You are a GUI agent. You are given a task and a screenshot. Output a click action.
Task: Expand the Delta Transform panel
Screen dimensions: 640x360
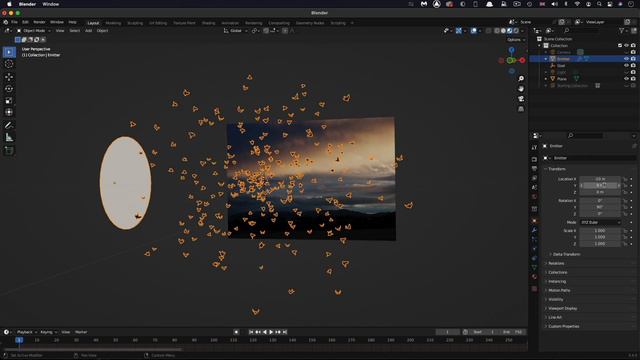566,254
